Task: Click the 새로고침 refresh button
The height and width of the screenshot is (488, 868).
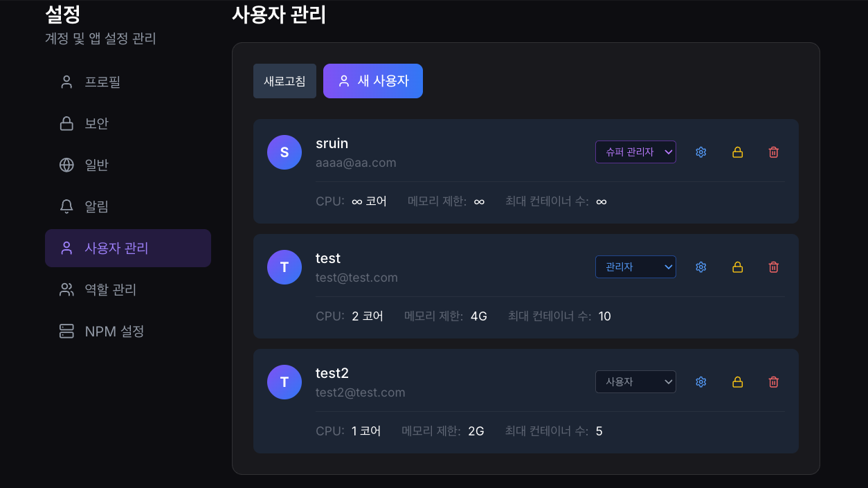Action: [284, 80]
